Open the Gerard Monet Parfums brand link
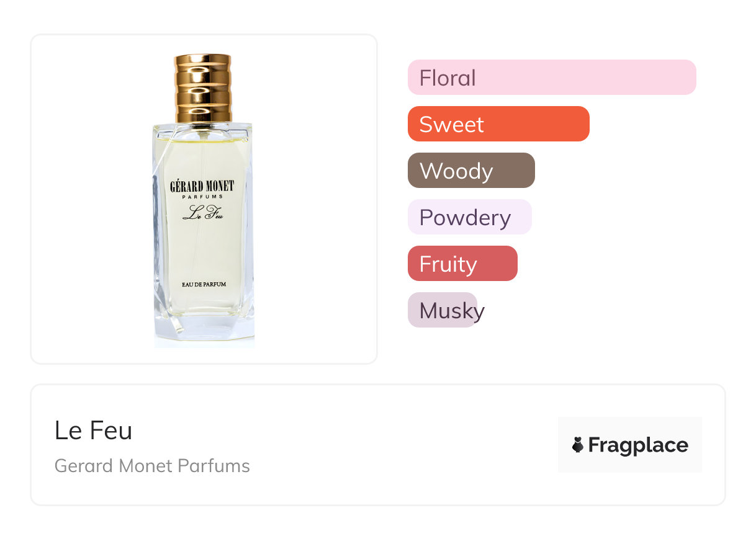The width and height of the screenshot is (756, 536). point(152,466)
